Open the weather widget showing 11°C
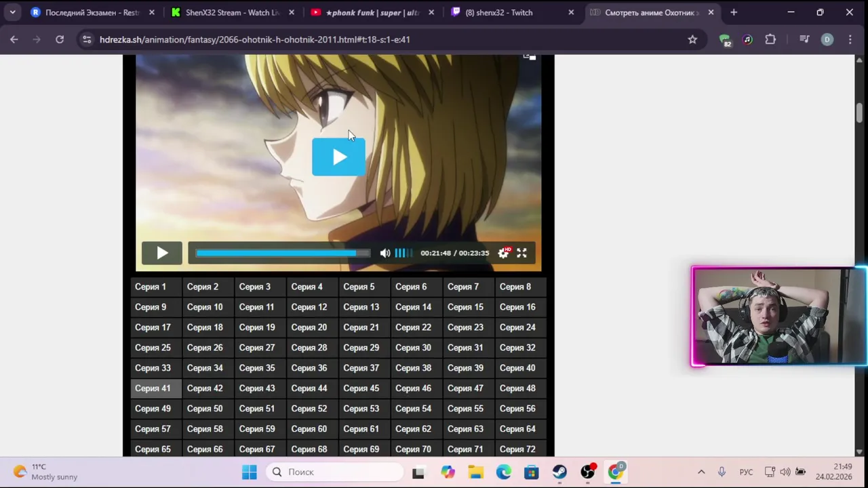 point(45,472)
